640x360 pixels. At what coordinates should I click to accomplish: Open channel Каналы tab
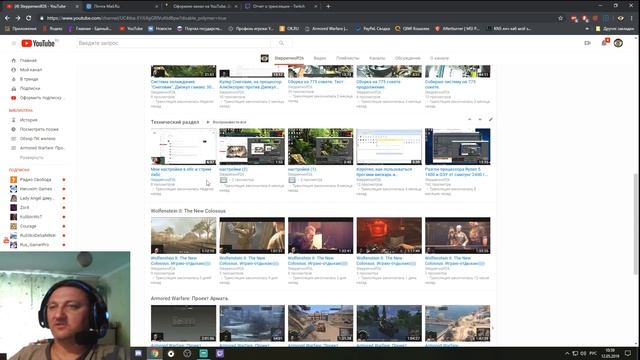[377, 58]
